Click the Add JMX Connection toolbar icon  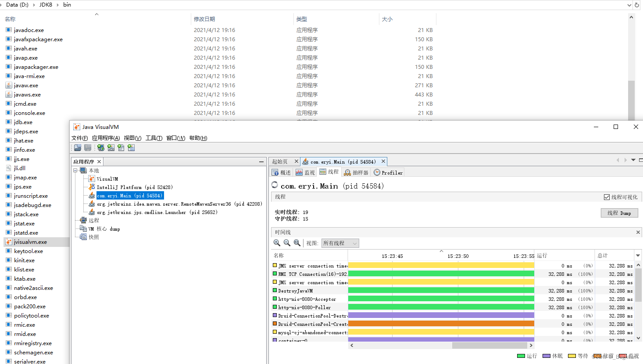(x=111, y=148)
